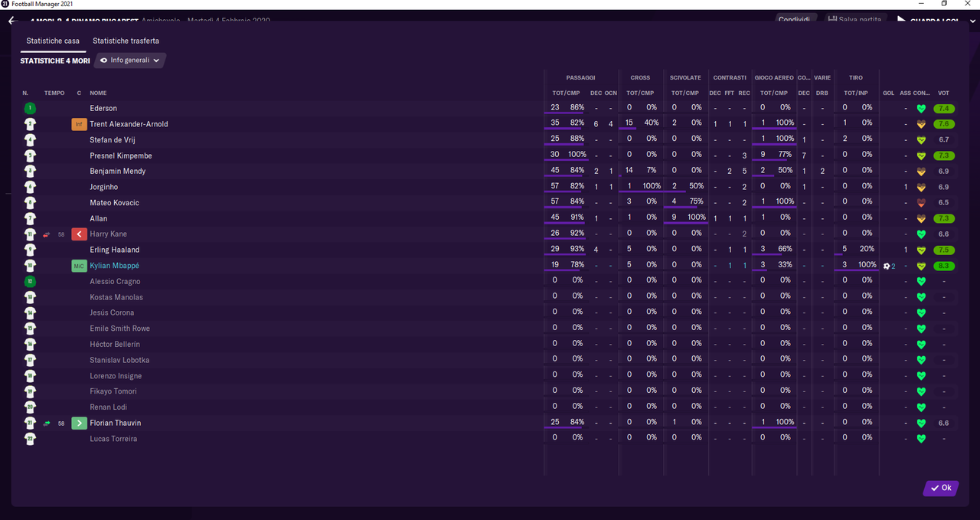
Task: Click the red swap arrows in Kane's Tempo column
Action: click(47, 234)
